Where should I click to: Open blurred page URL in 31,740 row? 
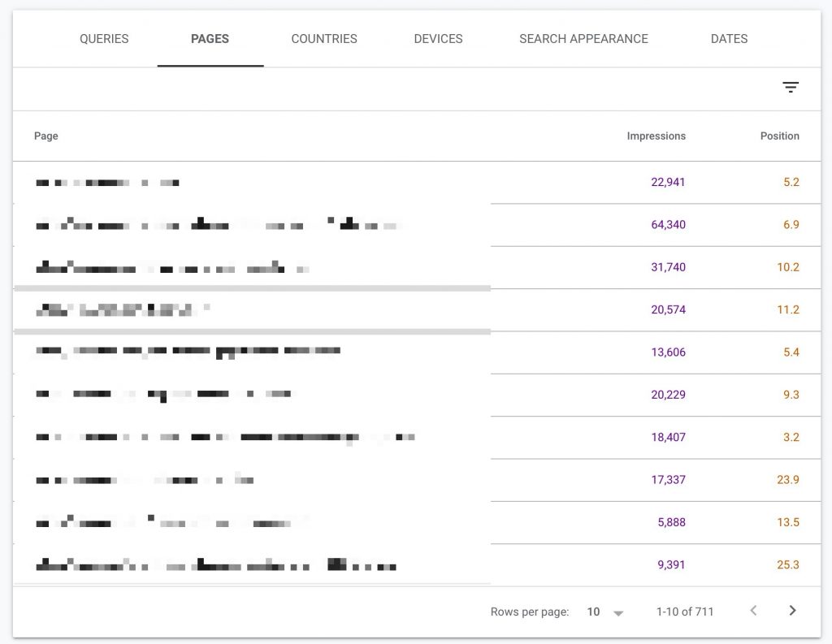172,267
